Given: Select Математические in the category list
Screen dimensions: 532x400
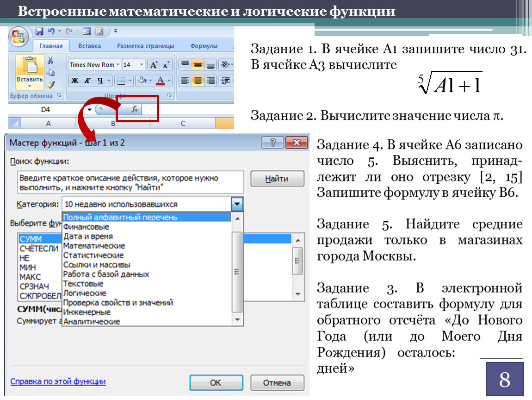Looking at the screenshot, I should coord(94,245).
